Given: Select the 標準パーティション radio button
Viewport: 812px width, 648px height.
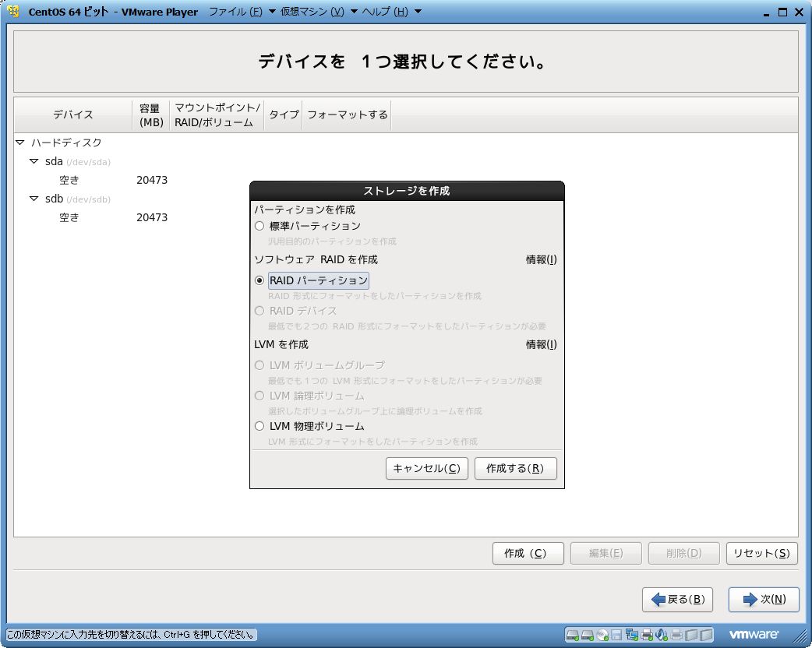Looking at the screenshot, I should tap(259, 226).
